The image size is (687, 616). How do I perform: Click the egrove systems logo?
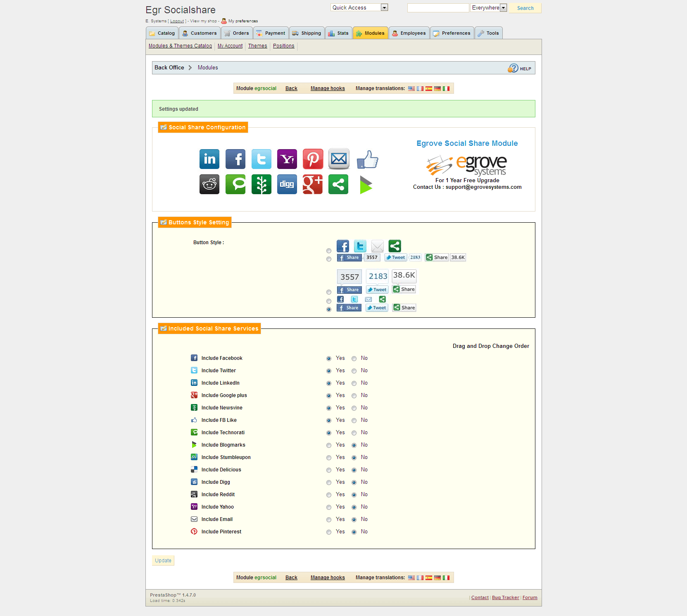click(466, 165)
